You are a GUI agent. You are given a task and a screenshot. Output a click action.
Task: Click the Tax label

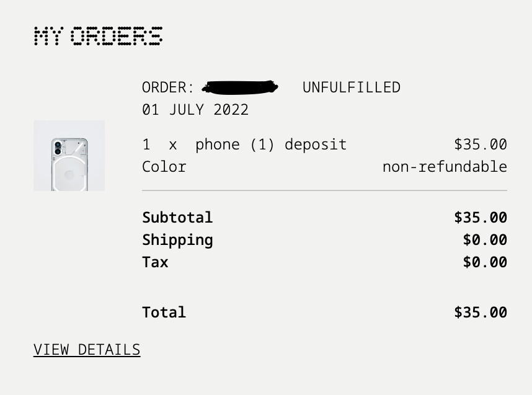click(155, 262)
